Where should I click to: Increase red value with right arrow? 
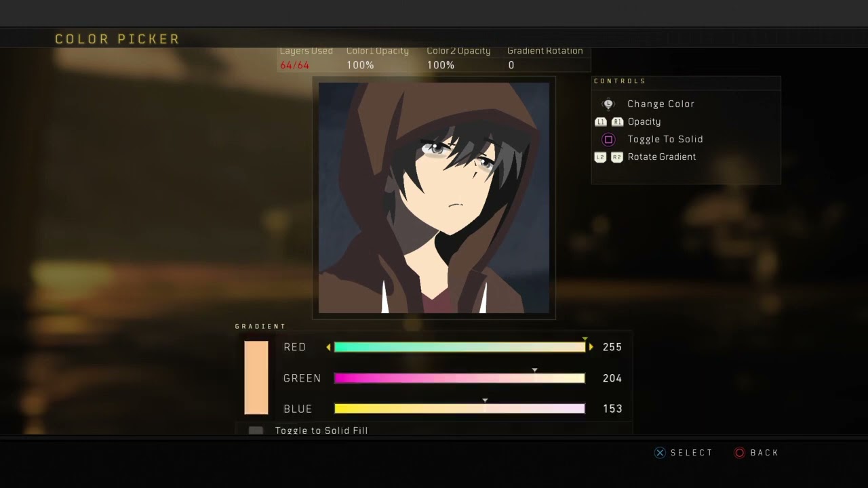[x=591, y=347]
